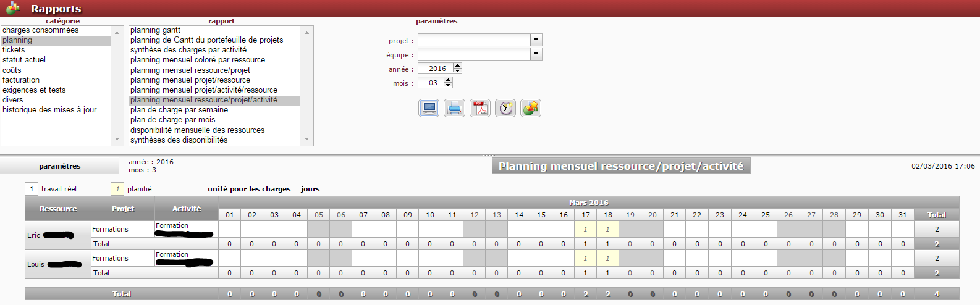Open the équipe dropdown arrow
980x305 pixels.
point(536,54)
